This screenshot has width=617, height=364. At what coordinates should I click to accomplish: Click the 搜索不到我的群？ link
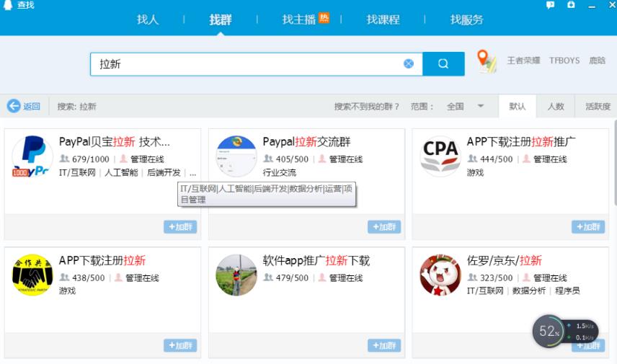(366, 106)
